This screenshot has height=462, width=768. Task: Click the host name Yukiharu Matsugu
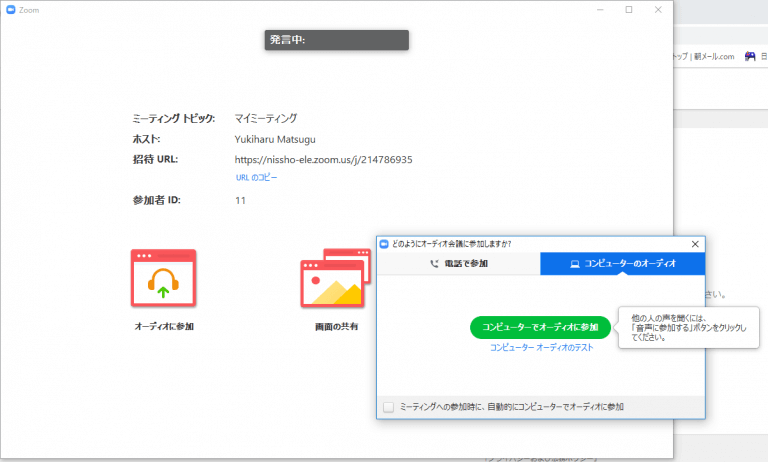[x=275, y=139]
